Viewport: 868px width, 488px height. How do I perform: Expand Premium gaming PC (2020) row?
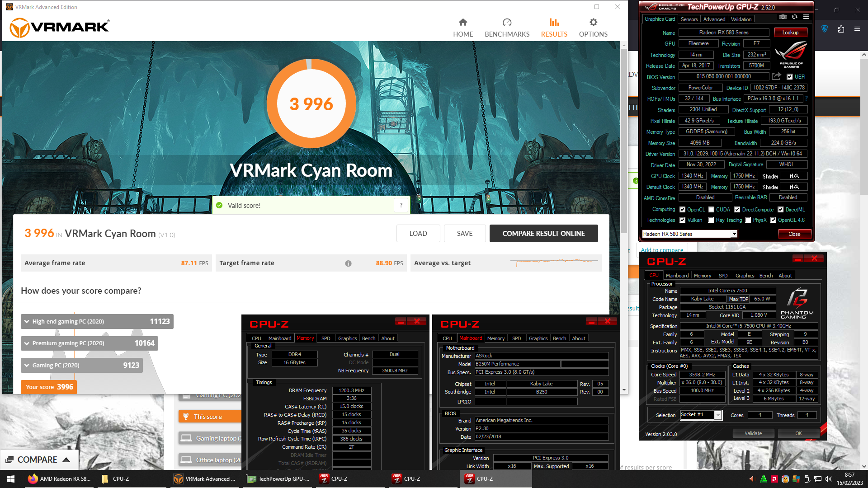click(90, 343)
